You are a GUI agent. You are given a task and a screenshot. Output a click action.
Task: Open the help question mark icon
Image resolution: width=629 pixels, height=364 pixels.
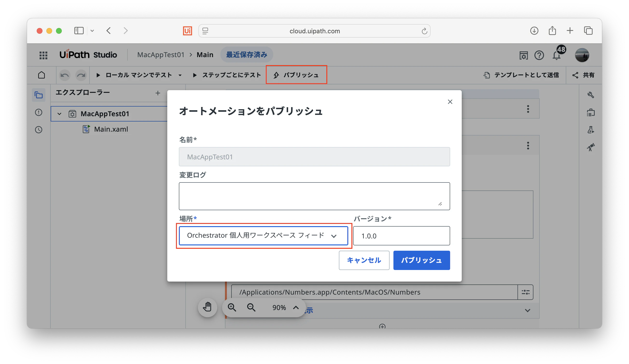pyautogui.click(x=539, y=55)
